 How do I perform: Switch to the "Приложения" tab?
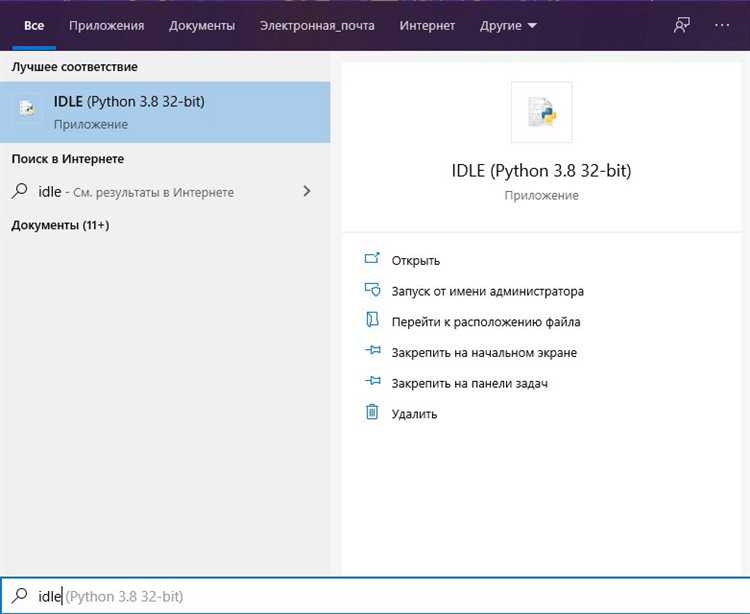pyautogui.click(x=106, y=25)
